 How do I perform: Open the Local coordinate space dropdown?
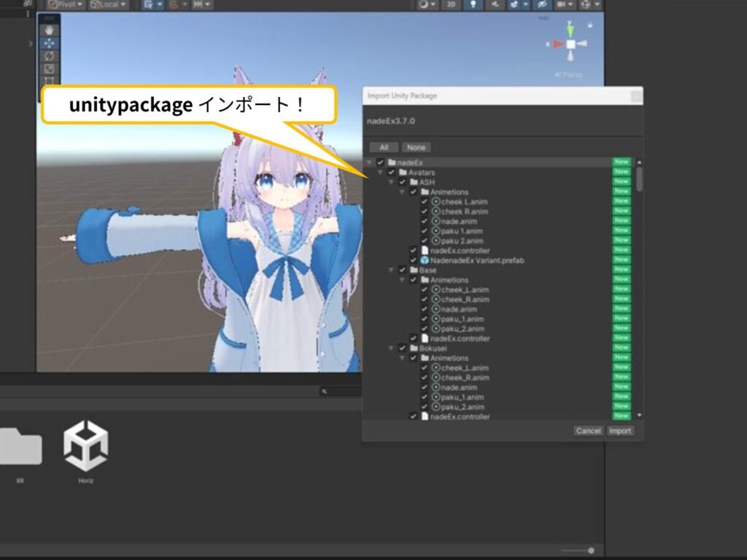tap(108, 4)
